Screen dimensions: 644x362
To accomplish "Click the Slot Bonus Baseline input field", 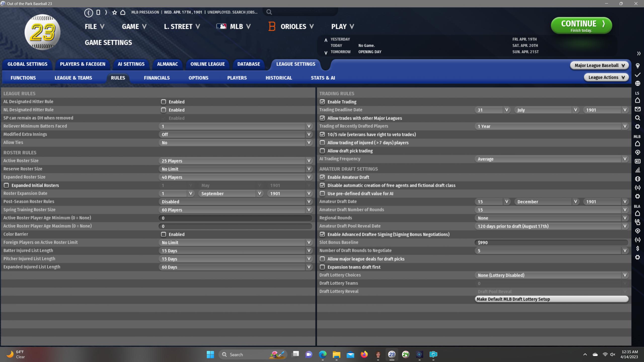I will click(x=551, y=243).
